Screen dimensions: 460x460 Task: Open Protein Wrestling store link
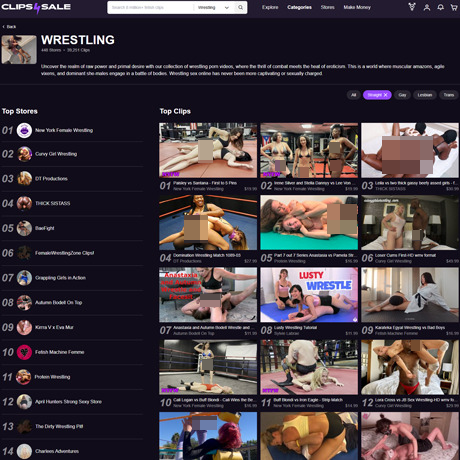[52, 377]
